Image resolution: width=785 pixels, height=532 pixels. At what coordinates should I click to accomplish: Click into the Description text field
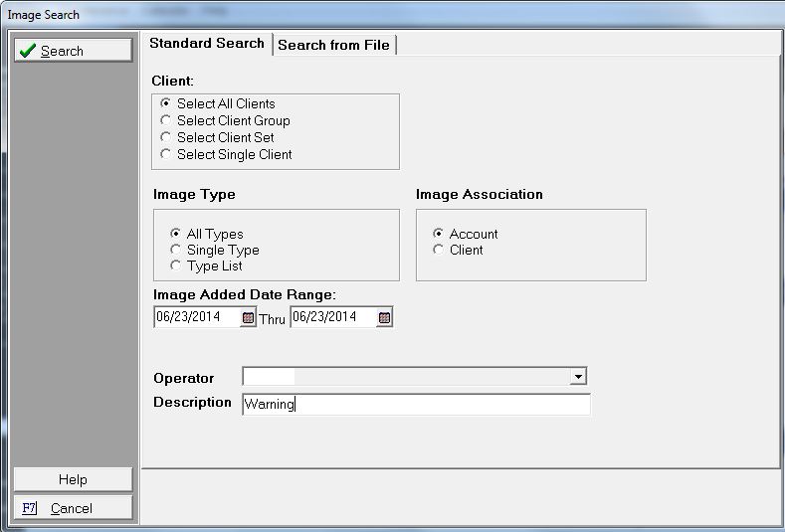coord(416,404)
